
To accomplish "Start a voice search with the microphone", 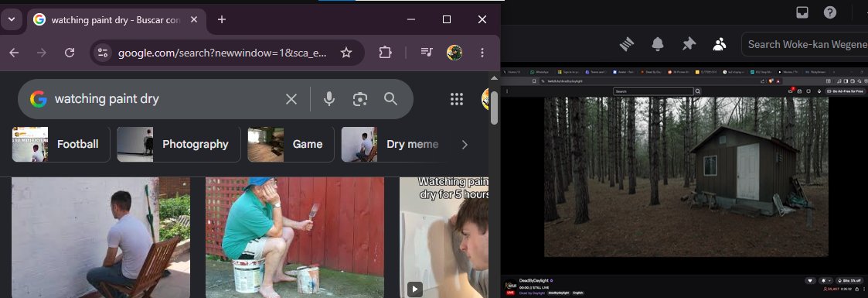I will 329,99.
